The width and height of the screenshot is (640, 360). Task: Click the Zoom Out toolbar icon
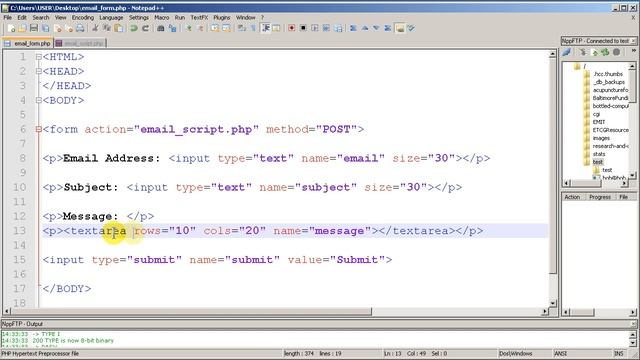200,28
